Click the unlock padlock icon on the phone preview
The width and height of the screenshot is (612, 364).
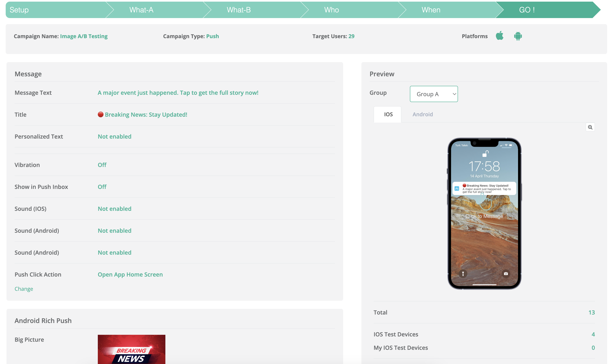[x=485, y=154]
